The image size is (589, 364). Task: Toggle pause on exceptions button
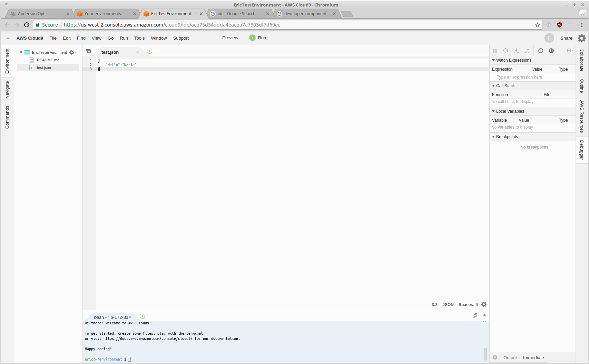click(x=551, y=51)
